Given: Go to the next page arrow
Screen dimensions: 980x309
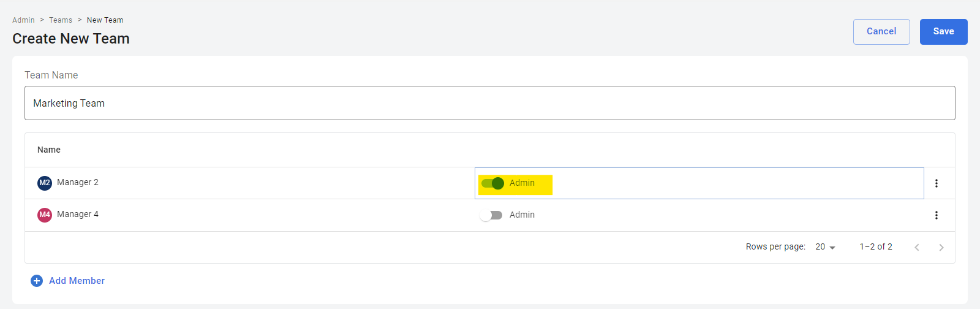Looking at the screenshot, I should (x=941, y=247).
